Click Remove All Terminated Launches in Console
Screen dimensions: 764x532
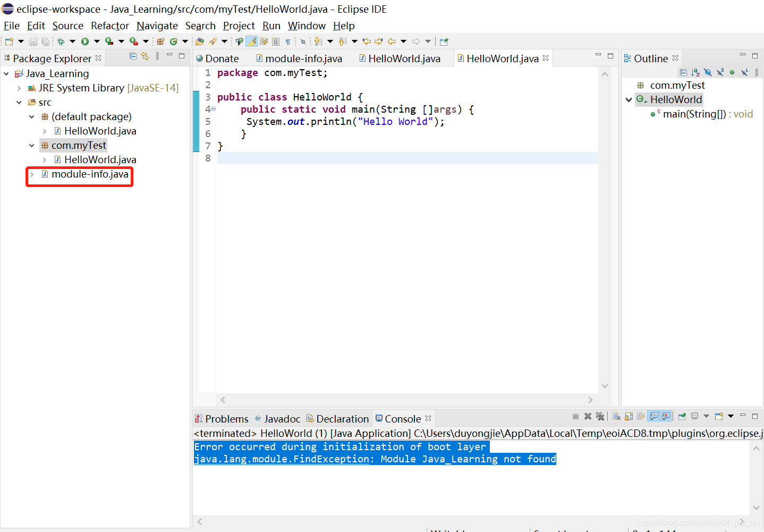(600, 416)
